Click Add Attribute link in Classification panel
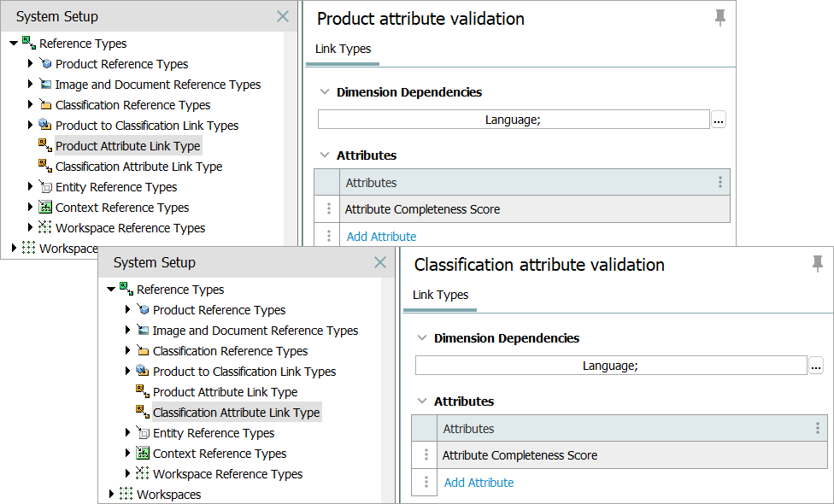 (479, 483)
